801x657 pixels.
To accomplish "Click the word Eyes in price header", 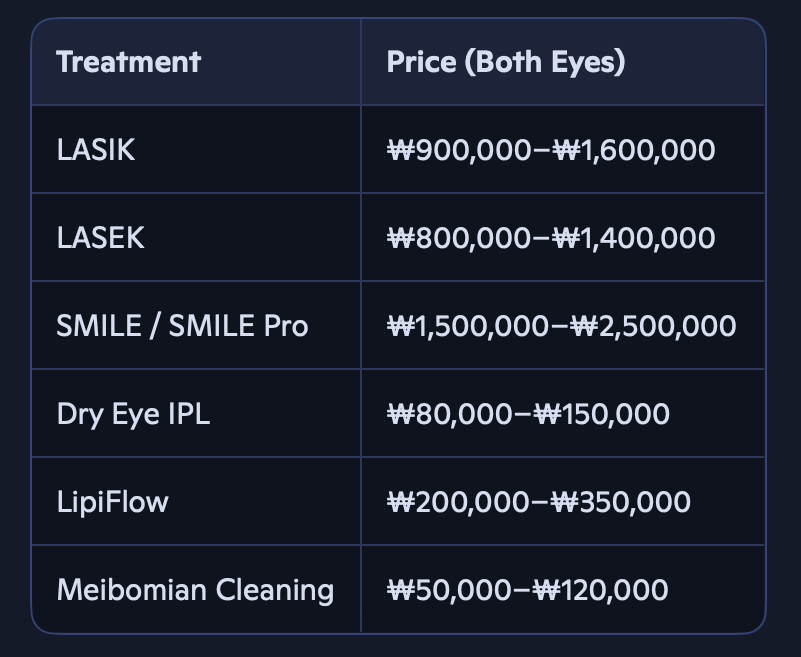I will (588, 62).
